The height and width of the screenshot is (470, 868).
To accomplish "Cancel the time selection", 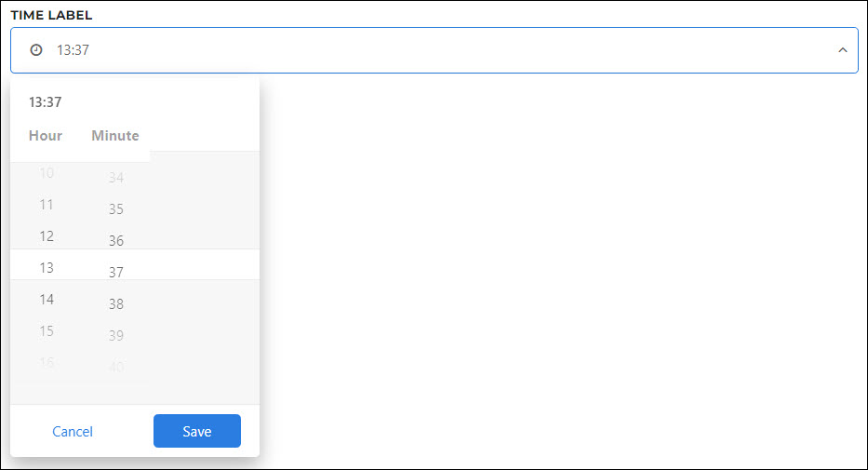I will coord(73,431).
